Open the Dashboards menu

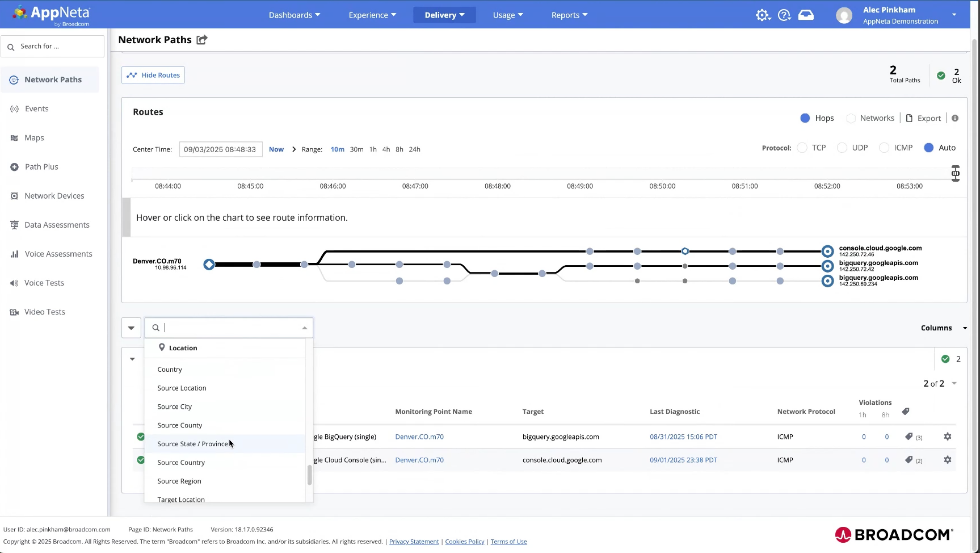[294, 15]
